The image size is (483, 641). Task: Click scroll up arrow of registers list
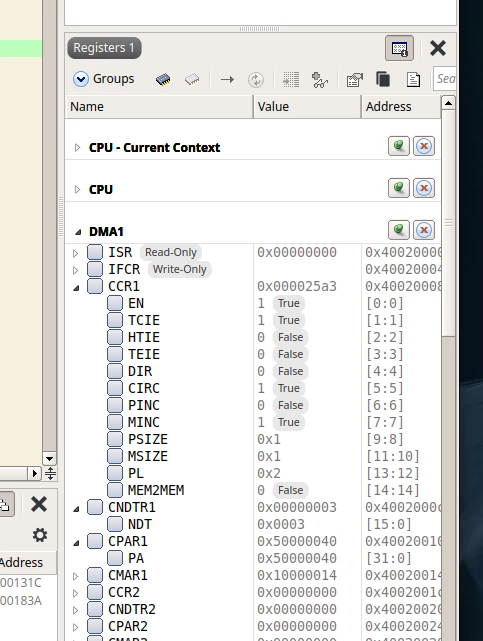pyautogui.click(x=448, y=103)
